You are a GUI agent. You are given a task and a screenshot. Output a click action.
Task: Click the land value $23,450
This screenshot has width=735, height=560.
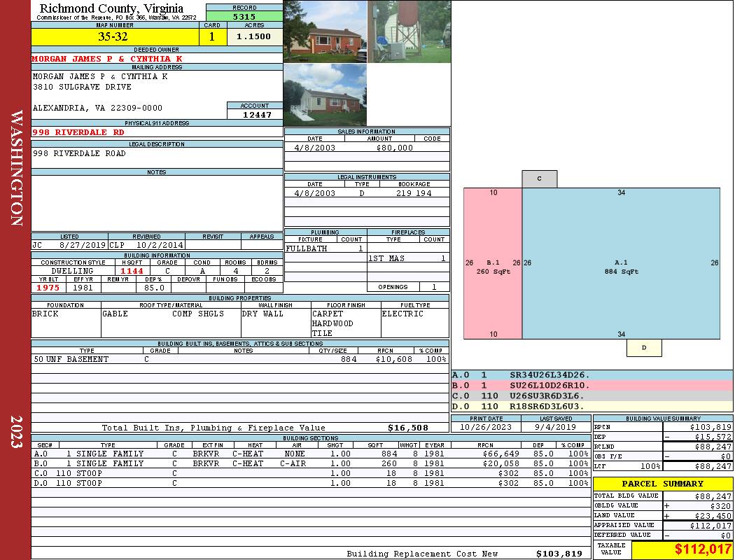coord(713,516)
